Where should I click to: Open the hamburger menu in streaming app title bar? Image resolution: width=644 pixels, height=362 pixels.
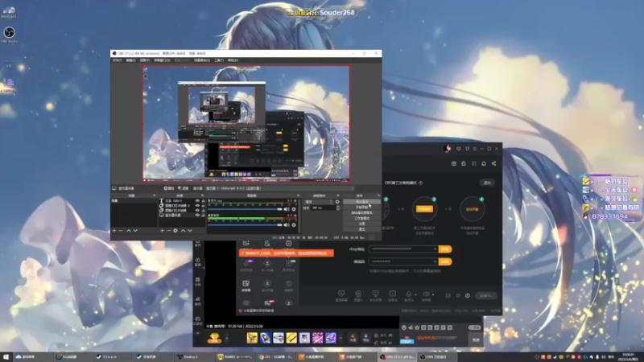(474, 149)
